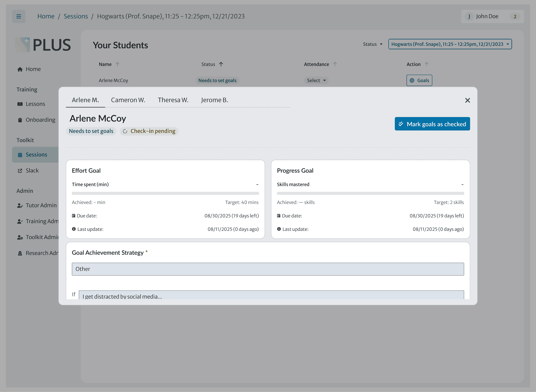Switch to the Jerome B. tab
The image size is (536, 392).
point(214,100)
